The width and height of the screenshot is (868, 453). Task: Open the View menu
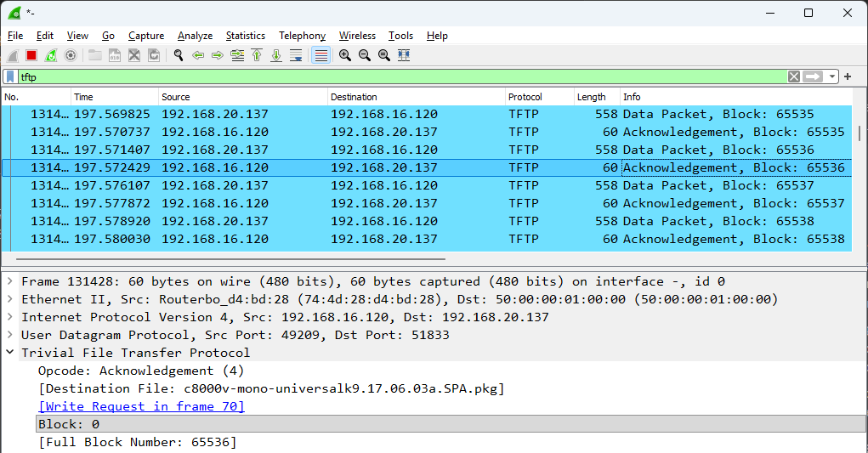(x=77, y=36)
